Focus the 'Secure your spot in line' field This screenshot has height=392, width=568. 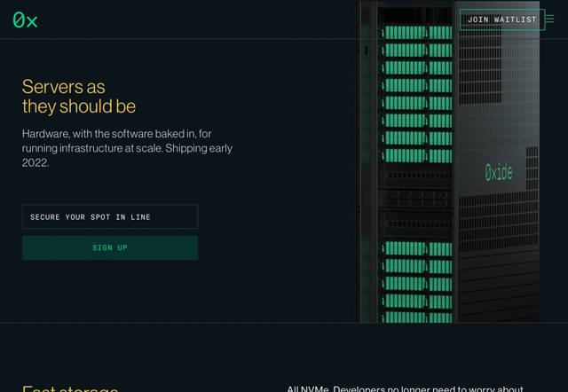coord(110,217)
